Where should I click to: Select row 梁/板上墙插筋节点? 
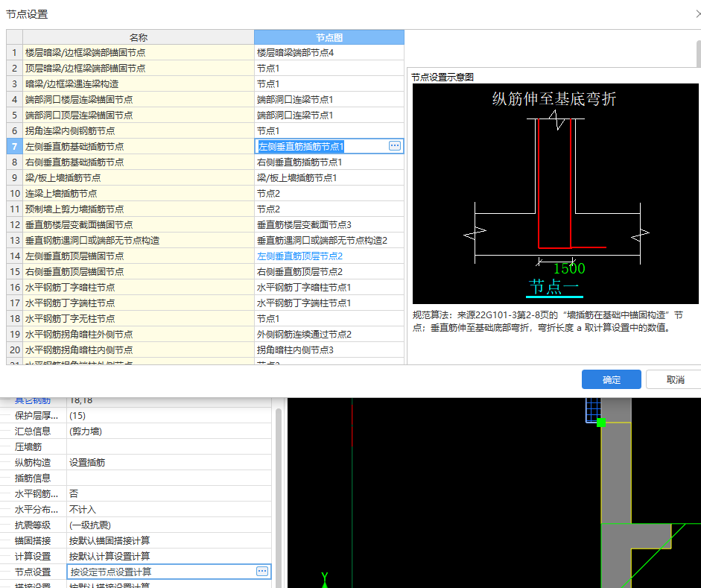pos(138,178)
